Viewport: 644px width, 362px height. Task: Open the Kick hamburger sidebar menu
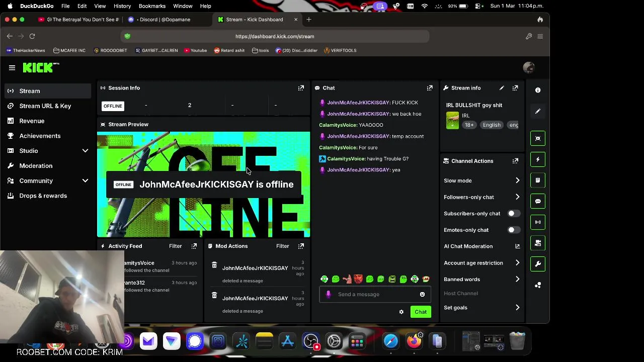coord(12,68)
